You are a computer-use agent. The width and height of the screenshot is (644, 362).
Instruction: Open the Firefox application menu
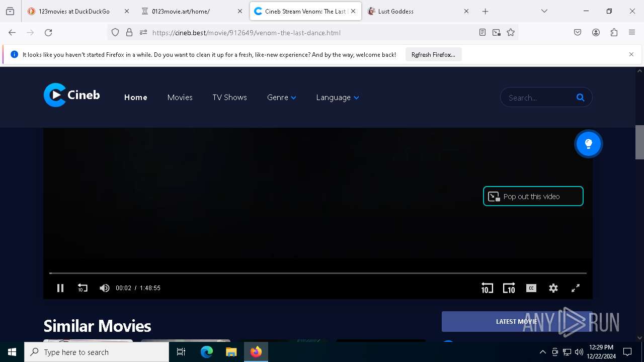(x=632, y=33)
